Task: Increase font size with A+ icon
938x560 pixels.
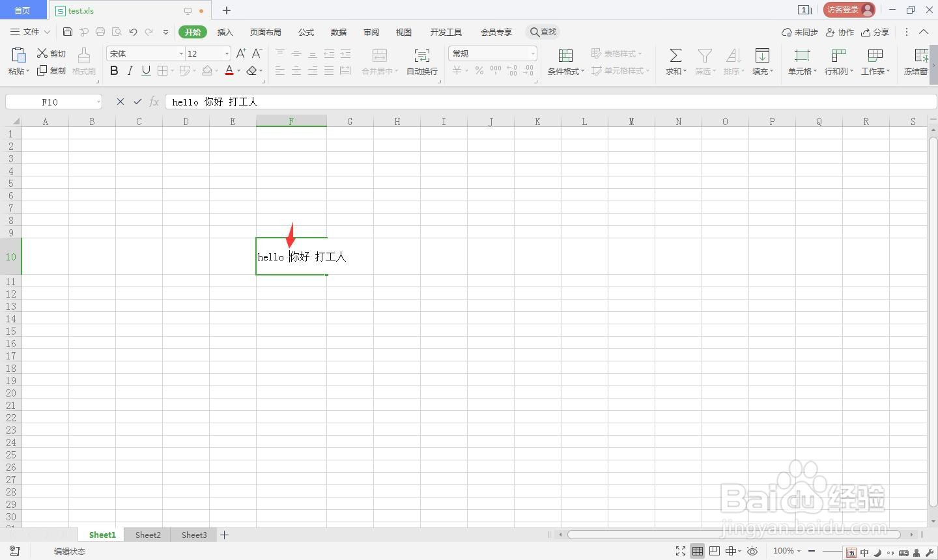Action: pos(241,53)
